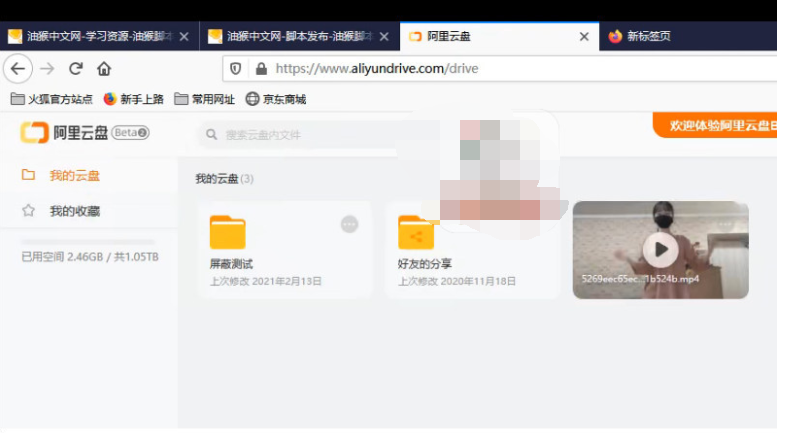Open the 新手上路 bookmark
Screen dimensions: 785x433
[x=134, y=99]
